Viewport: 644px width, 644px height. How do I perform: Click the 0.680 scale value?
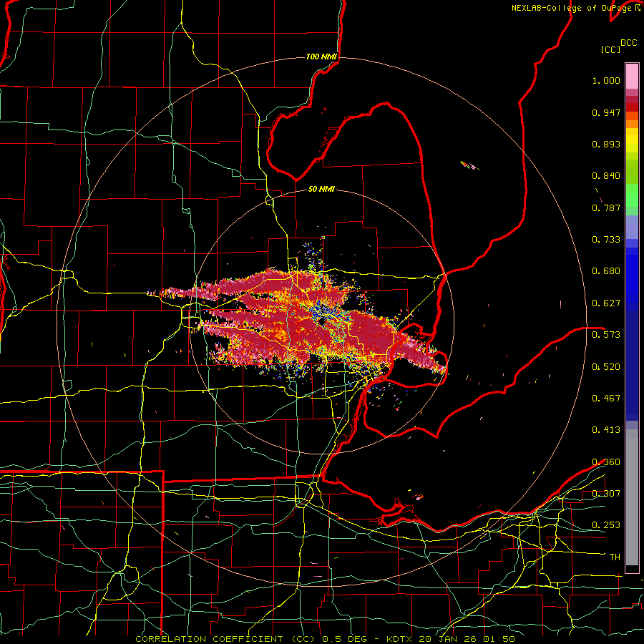(606, 271)
